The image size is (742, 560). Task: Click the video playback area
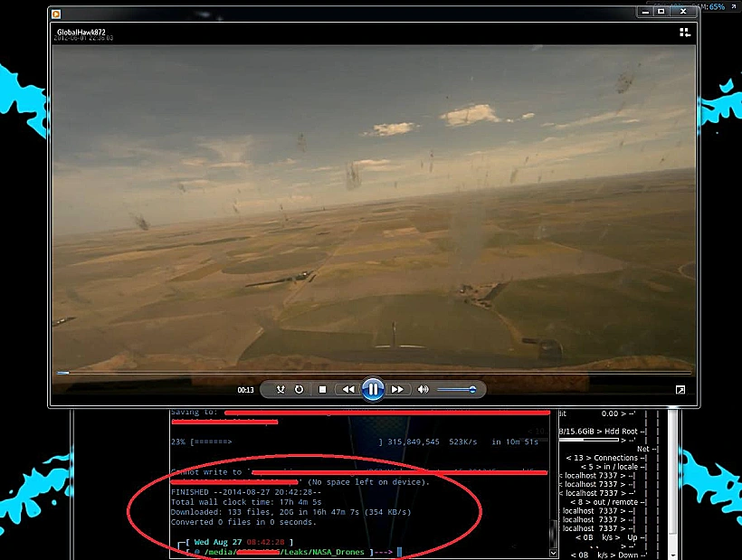[x=371, y=208]
